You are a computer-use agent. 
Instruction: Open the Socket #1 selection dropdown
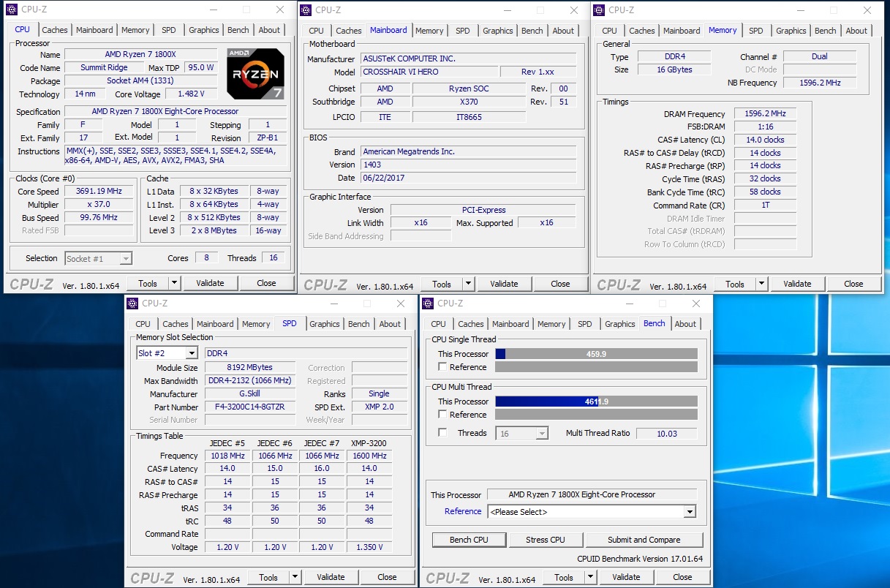click(x=98, y=258)
